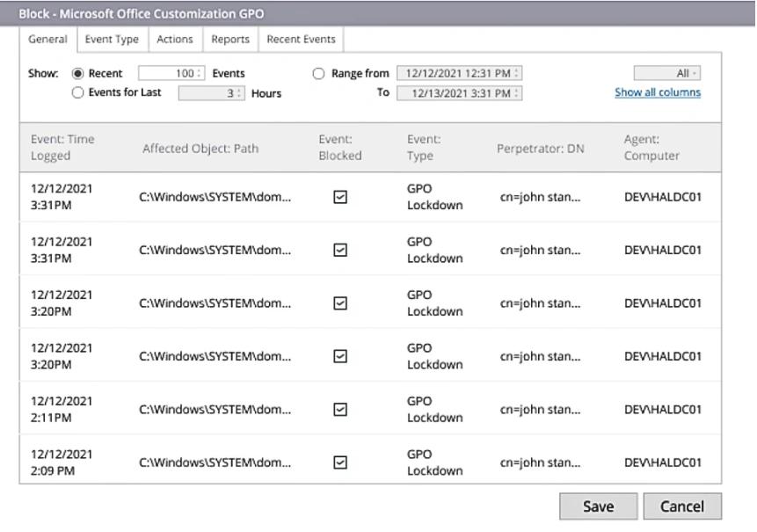
Task: Click GPO Lockdown in the 2:09 PM row
Action: pos(434,463)
